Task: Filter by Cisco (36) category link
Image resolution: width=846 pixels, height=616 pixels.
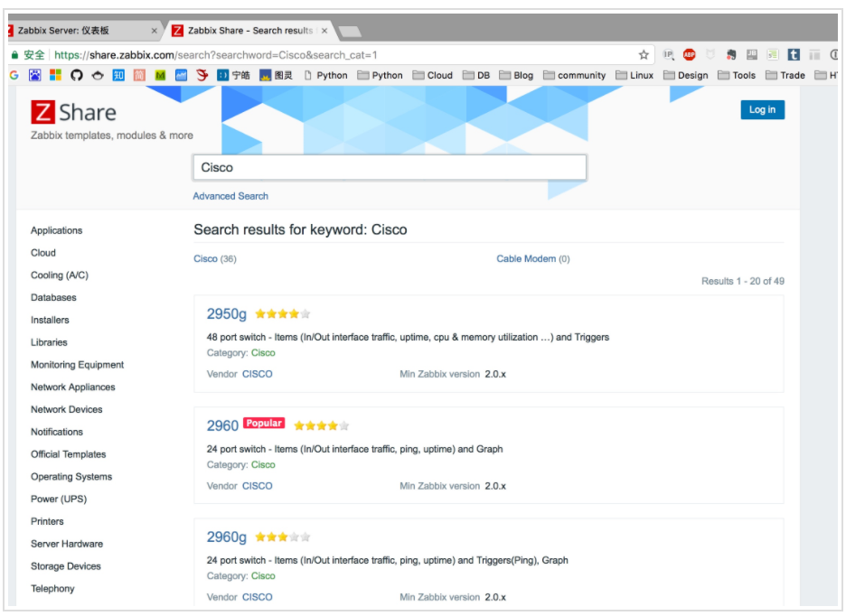Action: (x=215, y=259)
